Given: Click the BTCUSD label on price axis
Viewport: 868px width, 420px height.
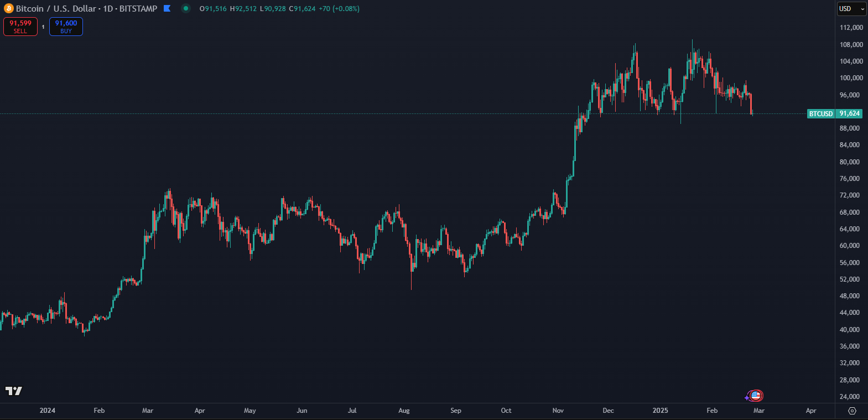Looking at the screenshot, I should pyautogui.click(x=821, y=113).
